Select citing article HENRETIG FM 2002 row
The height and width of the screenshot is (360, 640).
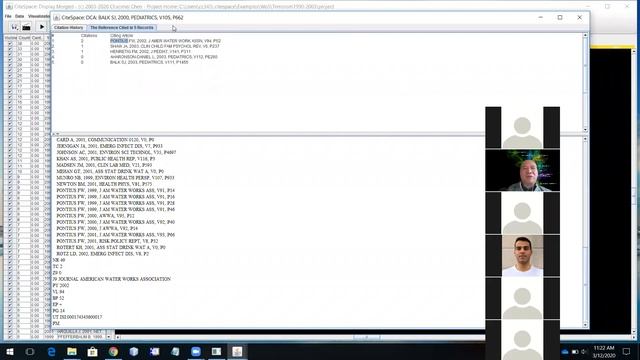point(150,51)
